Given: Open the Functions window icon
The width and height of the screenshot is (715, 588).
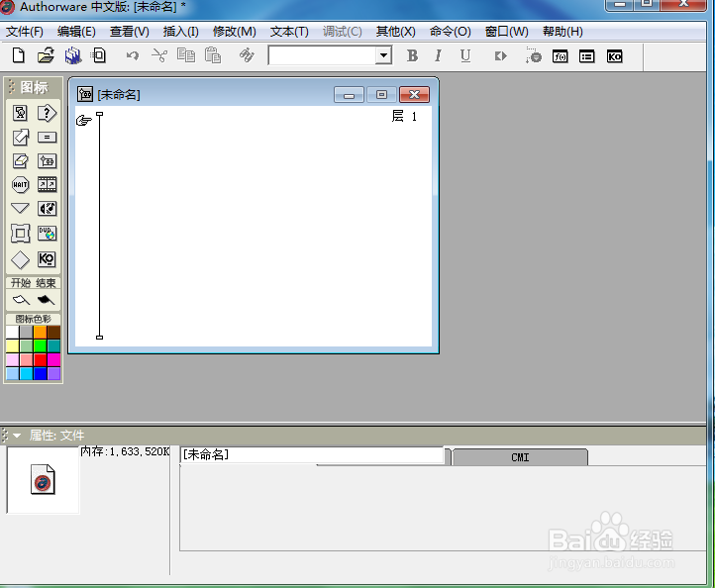Looking at the screenshot, I should [x=560, y=56].
